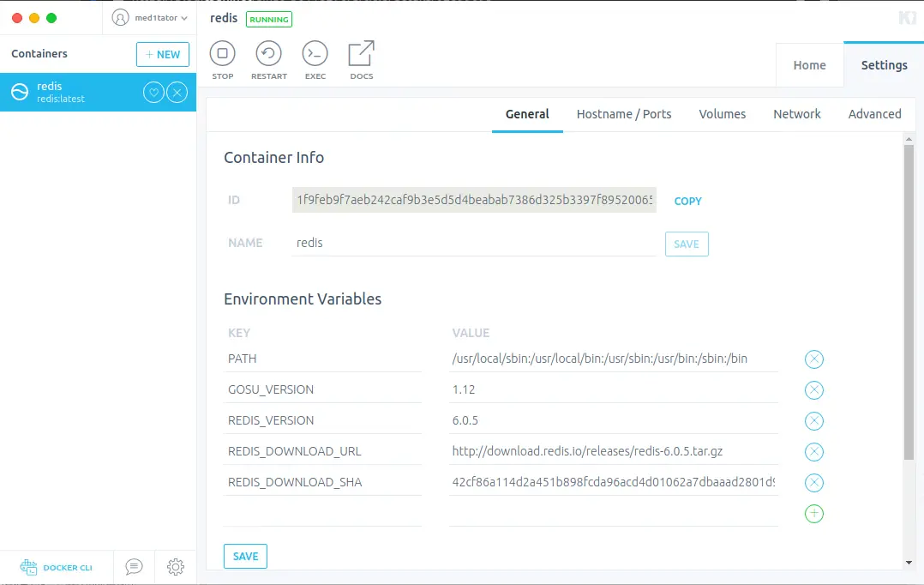
Task: Copy the container ID
Action: pos(687,201)
